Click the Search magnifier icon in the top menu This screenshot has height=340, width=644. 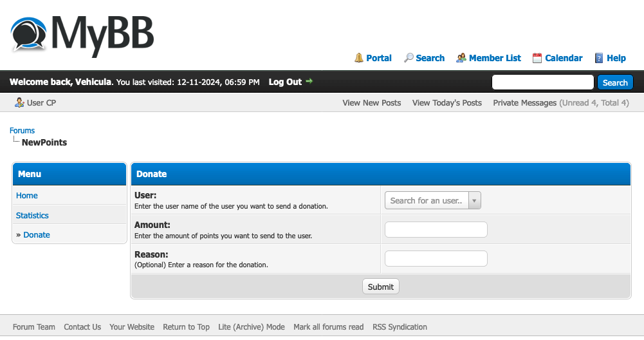(x=409, y=58)
